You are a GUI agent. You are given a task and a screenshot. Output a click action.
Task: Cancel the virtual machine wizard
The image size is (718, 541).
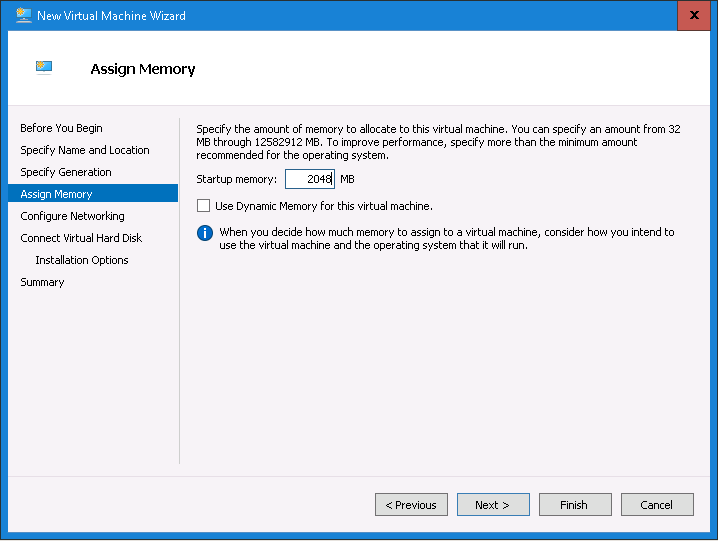(657, 505)
